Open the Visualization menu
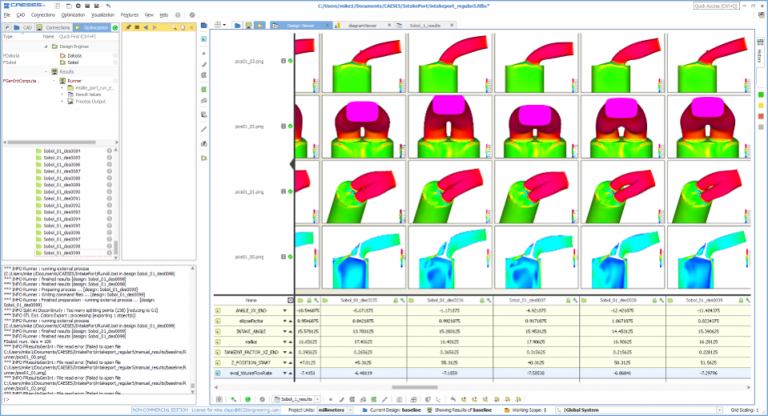Image resolution: width=768 pixels, height=416 pixels. click(x=103, y=15)
